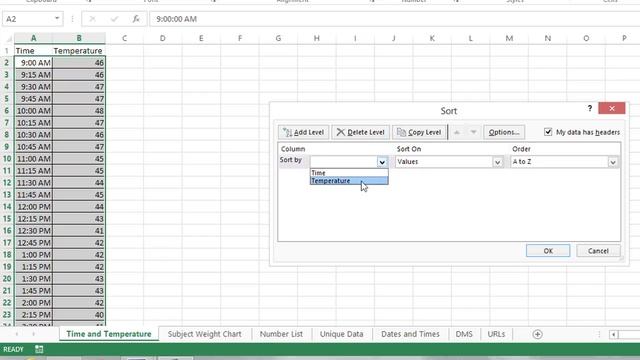Image resolution: width=640 pixels, height=360 pixels.
Task: Click the cell showing 12:30 PM
Action: (x=33, y=231)
